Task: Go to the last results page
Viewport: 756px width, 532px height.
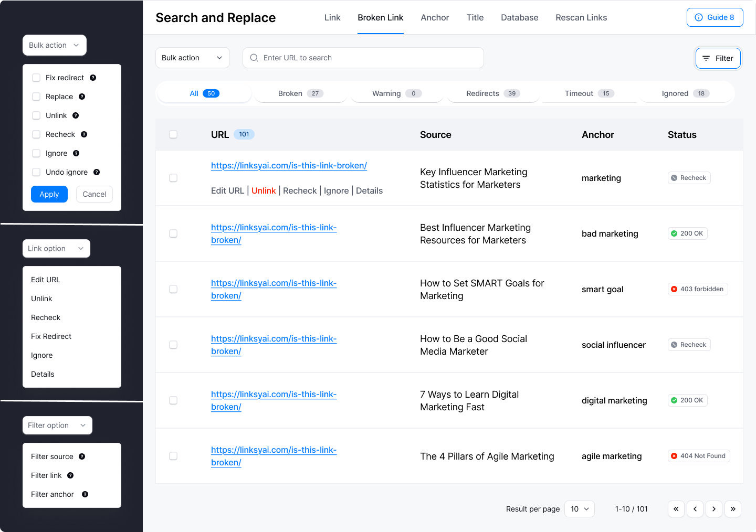Action: click(x=733, y=509)
